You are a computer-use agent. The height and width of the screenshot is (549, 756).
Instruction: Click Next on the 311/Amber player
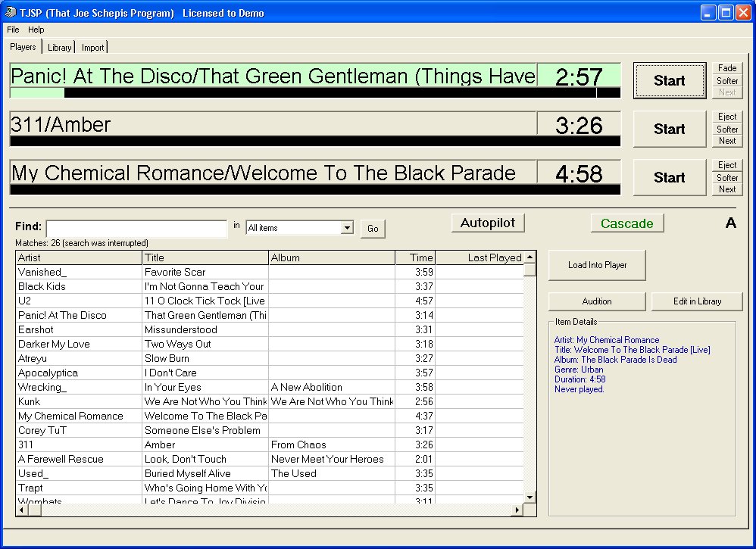click(727, 141)
